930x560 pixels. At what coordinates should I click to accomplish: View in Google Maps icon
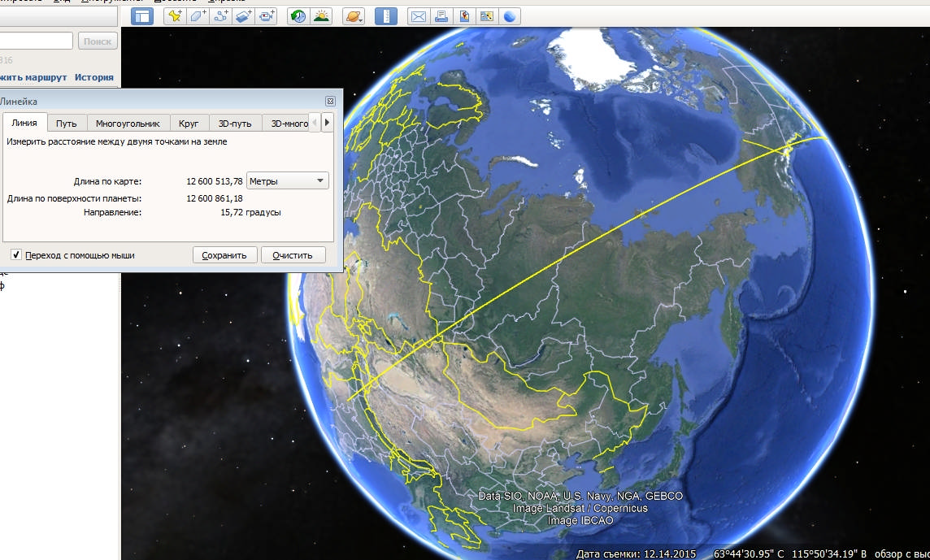(486, 16)
